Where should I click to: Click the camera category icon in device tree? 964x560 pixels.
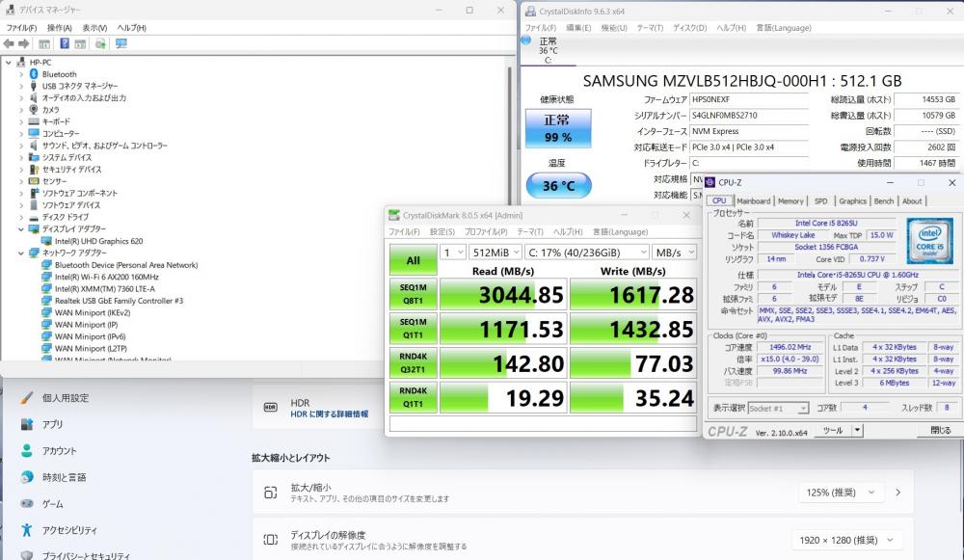coord(34,110)
